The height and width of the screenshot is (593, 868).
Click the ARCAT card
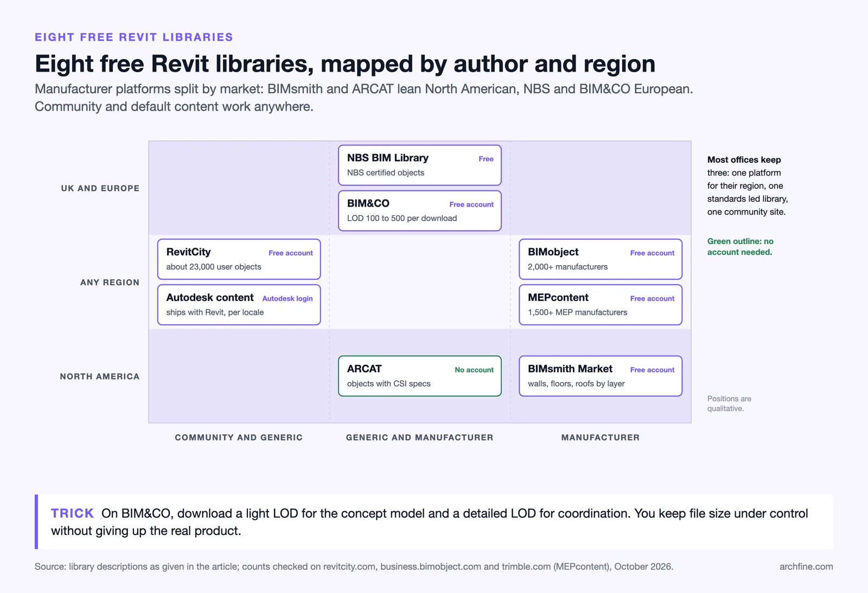tap(419, 376)
